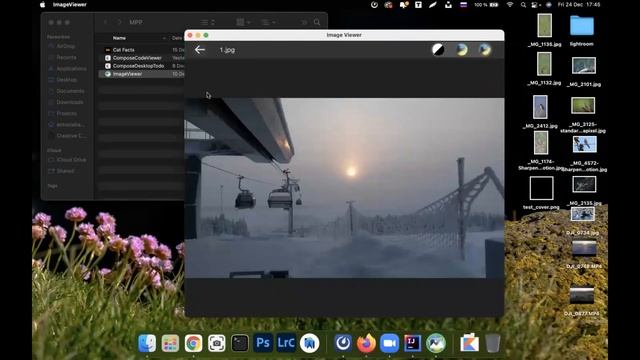Switch Finder view mode list toggle

click(207, 22)
